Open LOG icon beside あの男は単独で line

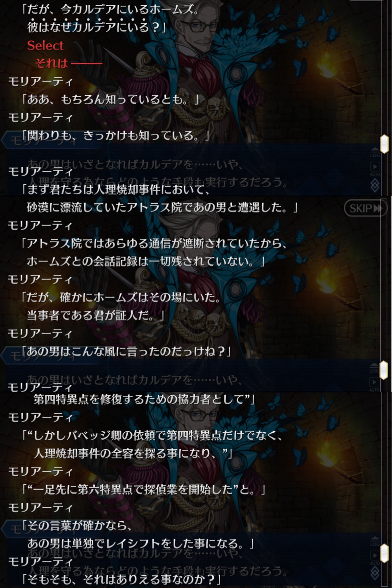pos(375,542)
